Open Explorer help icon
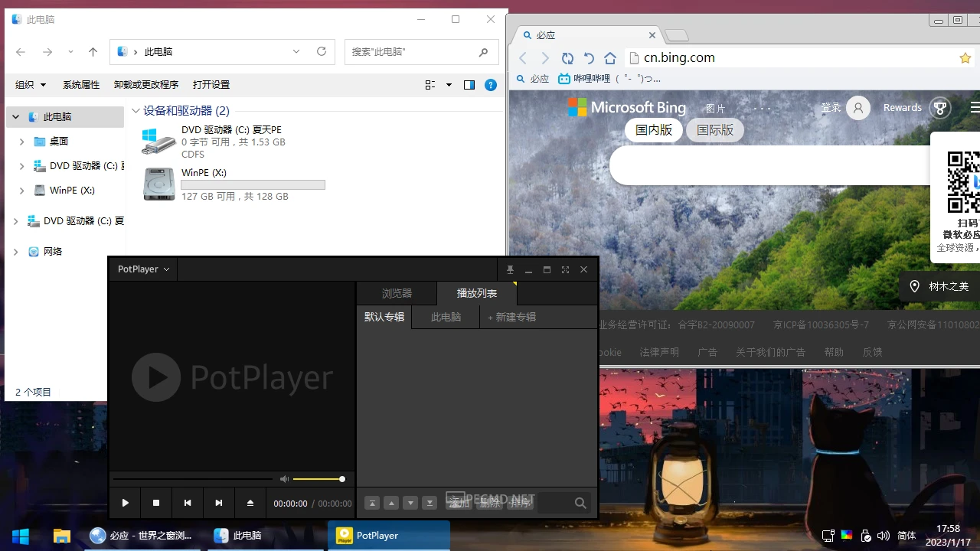The image size is (980, 551). [x=491, y=85]
